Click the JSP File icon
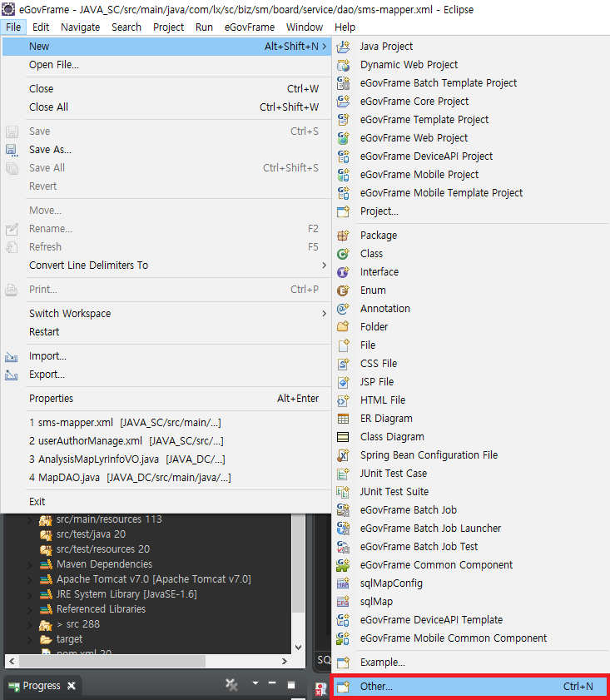 click(343, 382)
